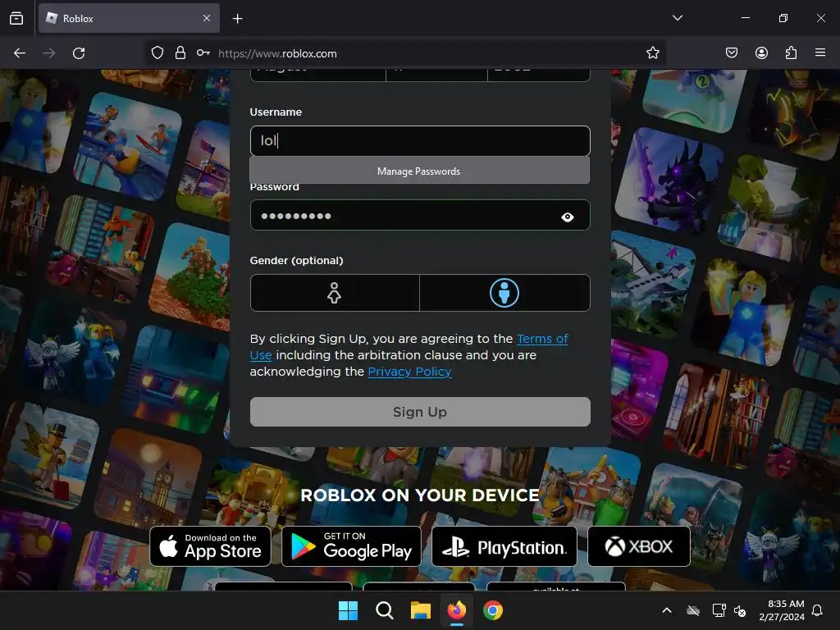Open clock showing 8:35 AM
This screenshot has width=840, height=630.
782,610
